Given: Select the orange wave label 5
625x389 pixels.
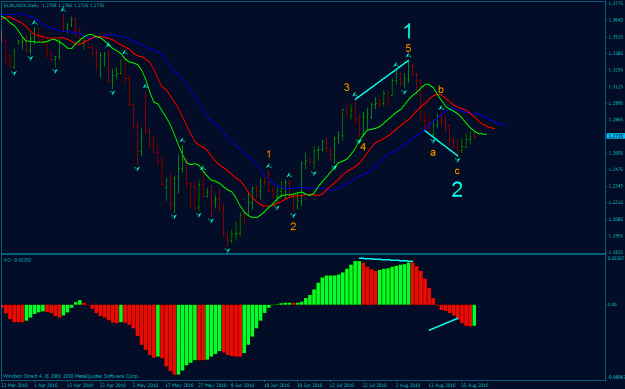Looking at the screenshot, I should [408, 49].
